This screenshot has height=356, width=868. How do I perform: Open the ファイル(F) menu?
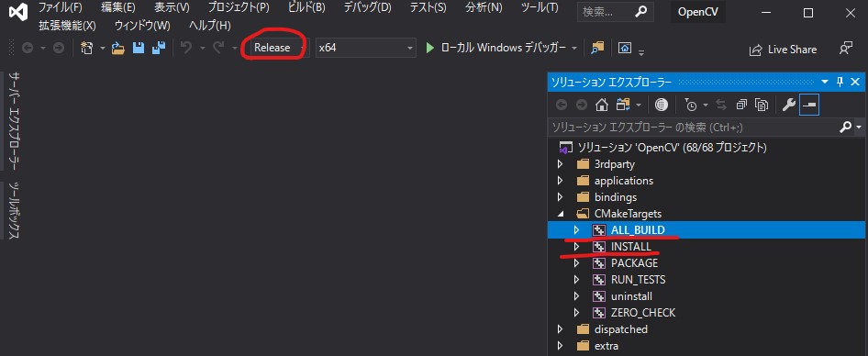[60, 8]
